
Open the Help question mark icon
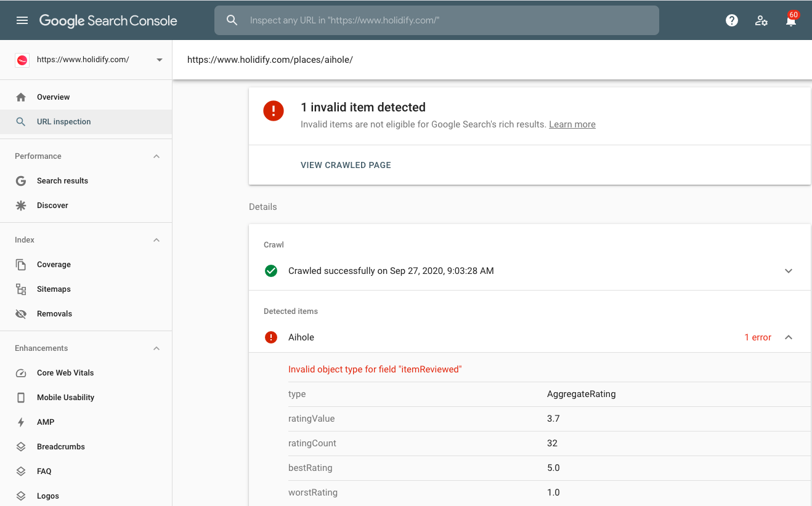coord(732,20)
